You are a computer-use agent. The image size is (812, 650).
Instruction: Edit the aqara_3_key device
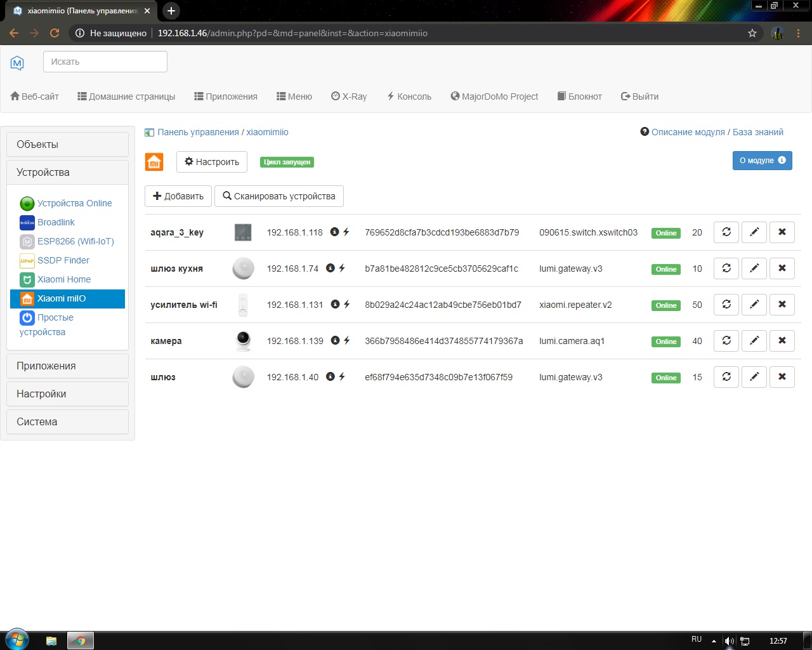point(754,232)
